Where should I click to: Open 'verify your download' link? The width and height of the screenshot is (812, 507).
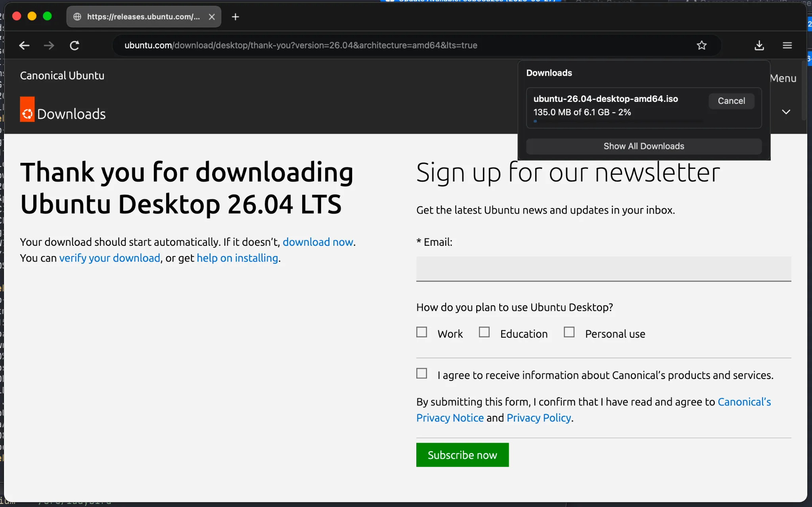pyautogui.click(x=109, y=258)
